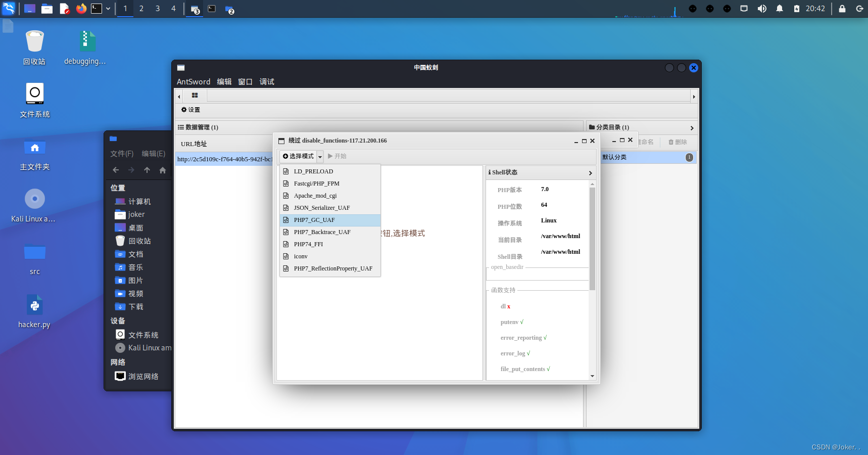
Task: Choose LD_PRELOAD from the mode list
Action: 313,171
